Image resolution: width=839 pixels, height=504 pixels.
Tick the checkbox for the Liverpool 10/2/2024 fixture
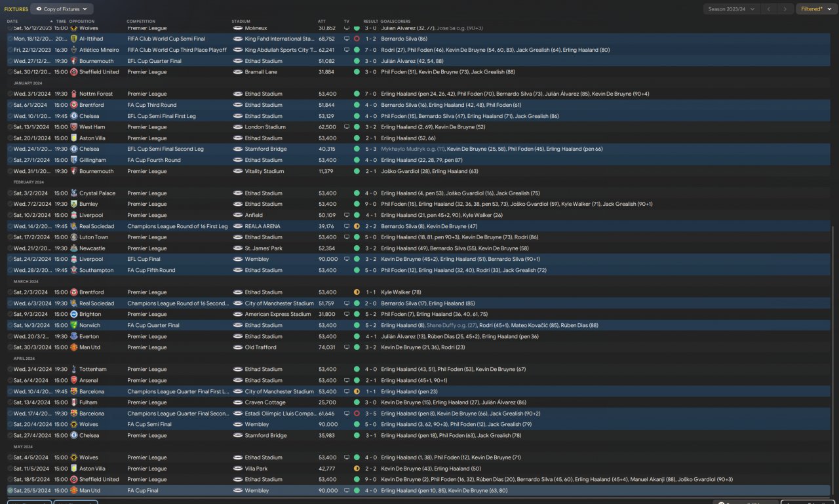coord(10,215)
